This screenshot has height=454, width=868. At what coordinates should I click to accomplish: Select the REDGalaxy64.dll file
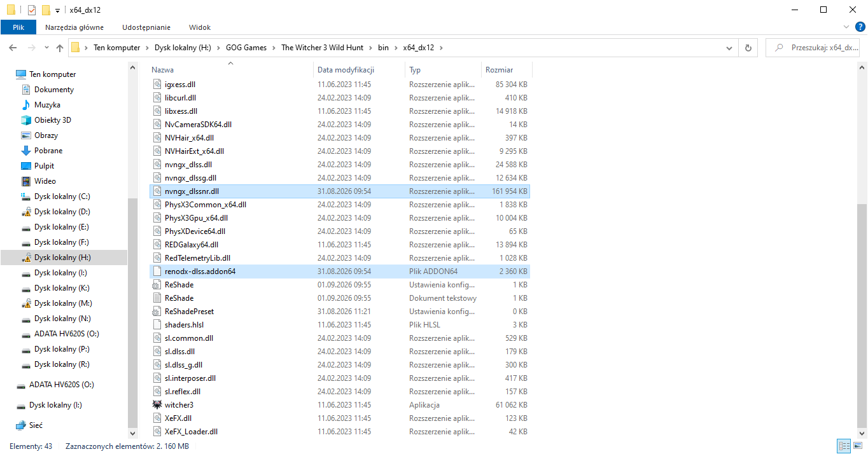click(339, 245)
